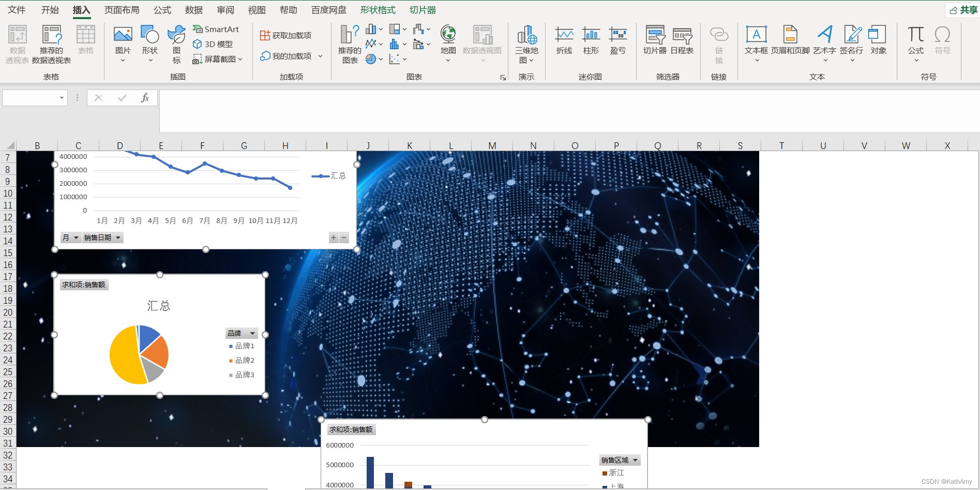Open the WordArt styles (艺术字)
The image size is (980, 490).
(x=824, y=44)
